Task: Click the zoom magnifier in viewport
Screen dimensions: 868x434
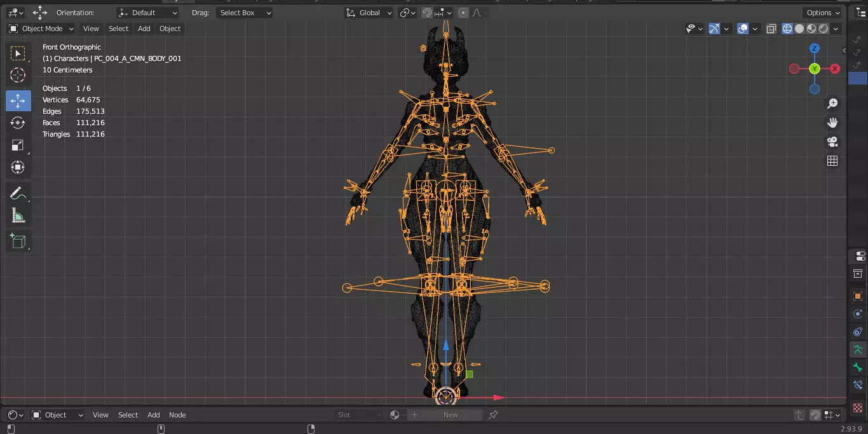Action: 832,104
